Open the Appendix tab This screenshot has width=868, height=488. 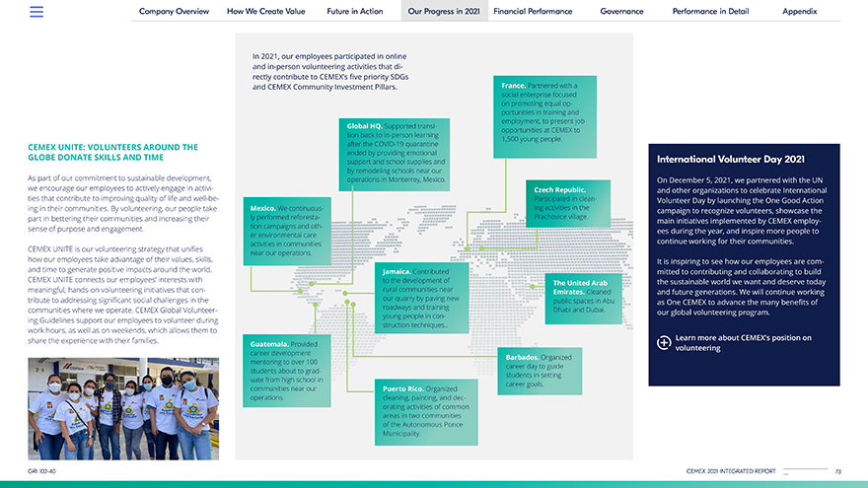(799, 12)
